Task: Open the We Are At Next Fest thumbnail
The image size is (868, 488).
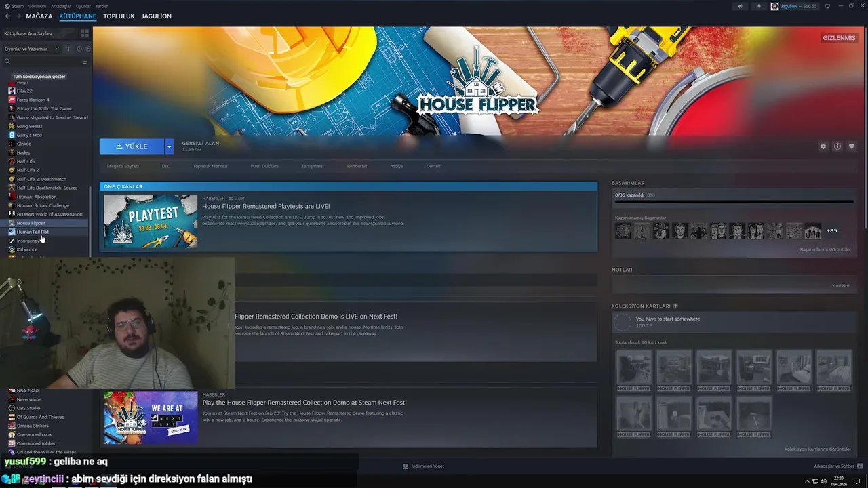Action: (151, 418)
